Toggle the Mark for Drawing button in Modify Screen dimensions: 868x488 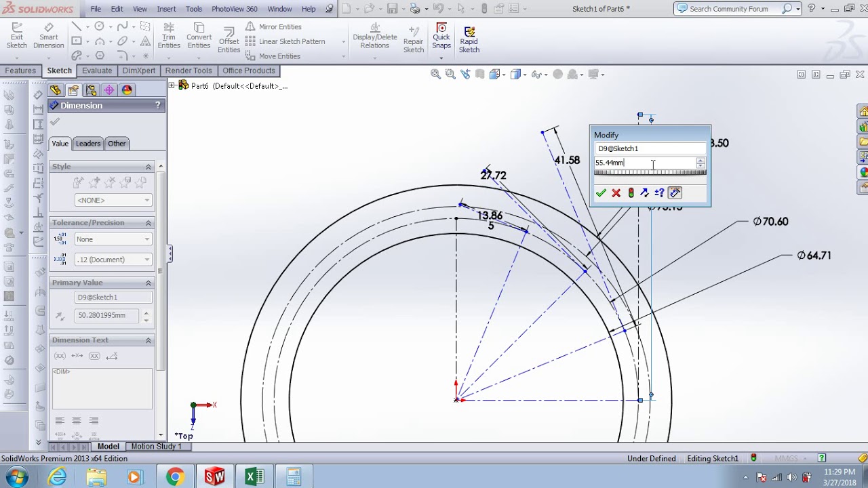[675, 193]
